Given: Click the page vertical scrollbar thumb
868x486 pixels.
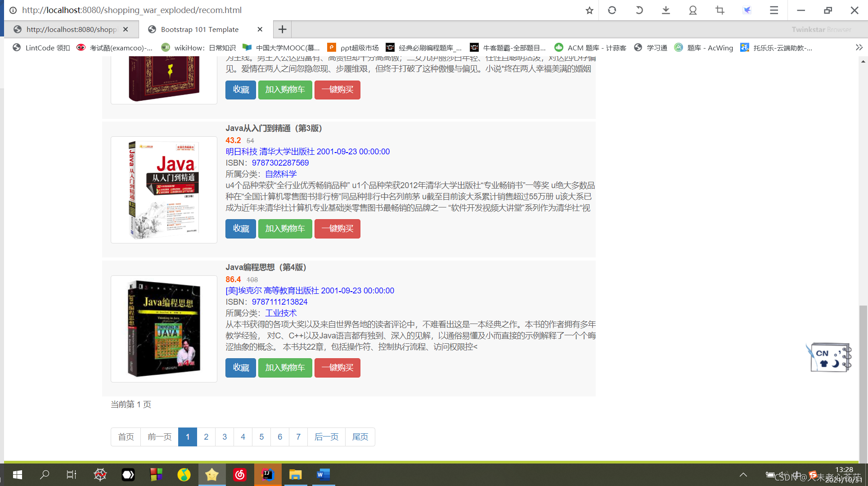Looking at the screenshot, I should (x=863, y=382).
